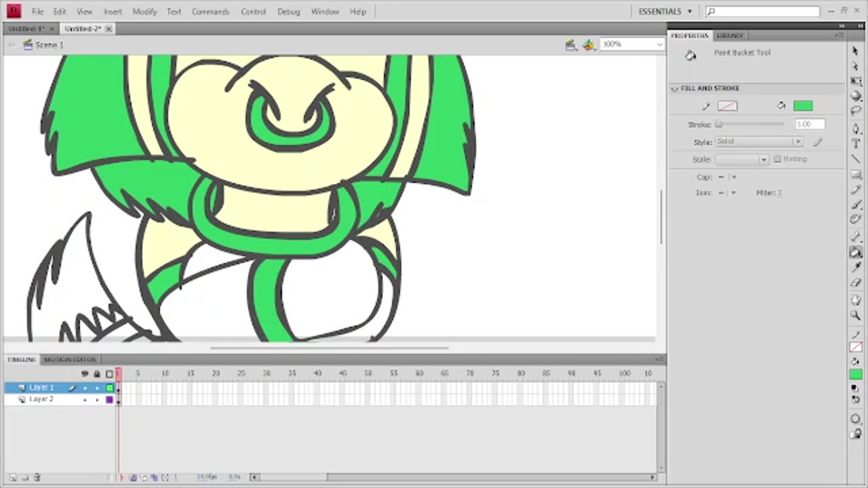Image resolution: width=868 pixels, height=488 pixels.
Task: Switch to the Library tab
Action: [x=730, y=35]
